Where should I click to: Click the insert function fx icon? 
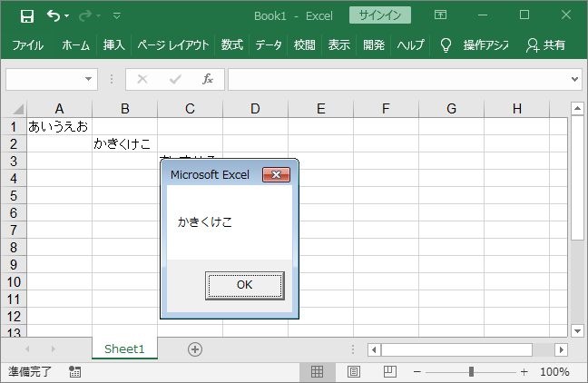[207, 79]
